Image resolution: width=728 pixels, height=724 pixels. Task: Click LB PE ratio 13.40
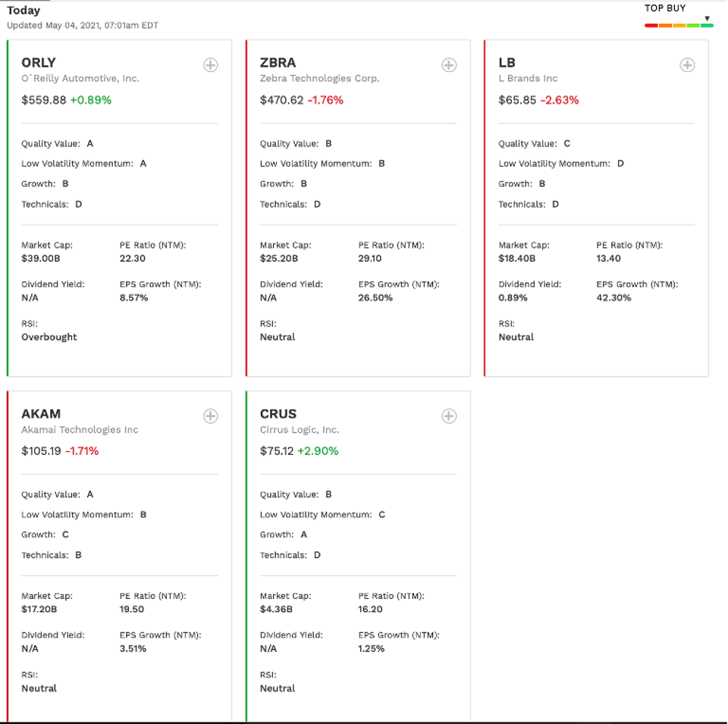(609, 259)
